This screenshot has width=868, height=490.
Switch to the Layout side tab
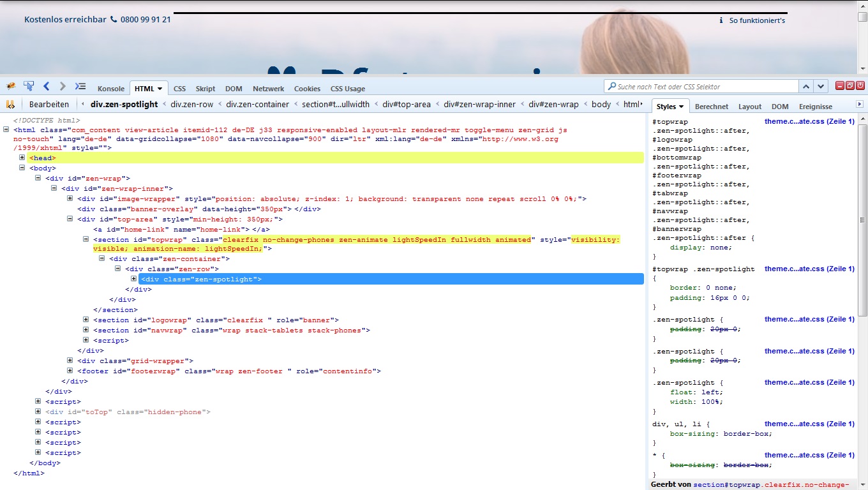tap(750, 107)
